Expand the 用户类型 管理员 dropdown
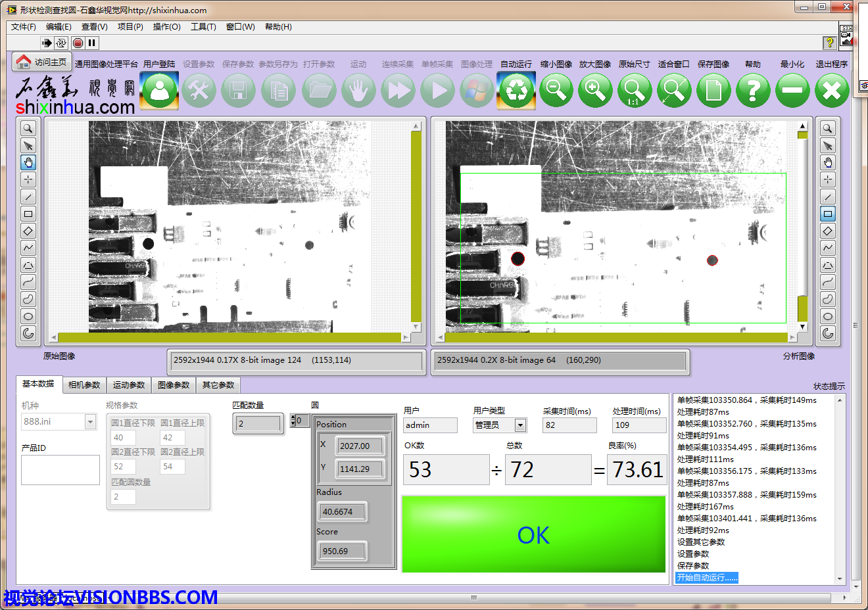Image resolution: width=868 pixels, height=610 pixels. pyautogui.click(x=520, y=425)
